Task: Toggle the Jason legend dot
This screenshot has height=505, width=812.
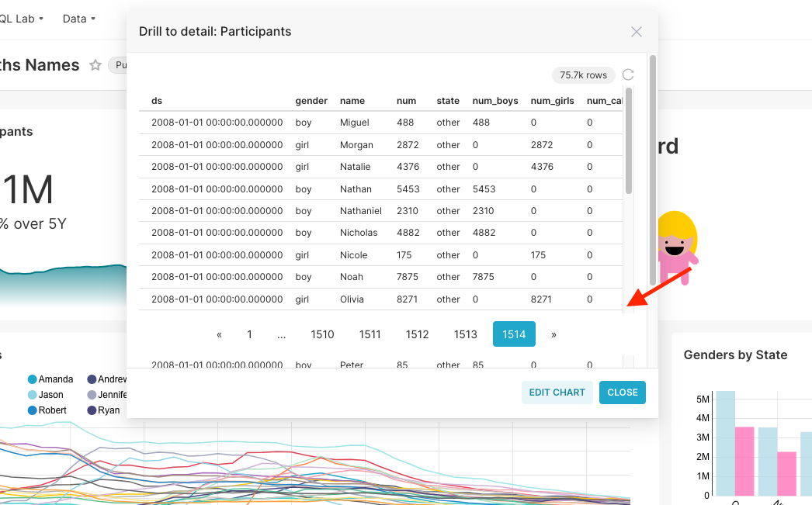Action: 32,395
